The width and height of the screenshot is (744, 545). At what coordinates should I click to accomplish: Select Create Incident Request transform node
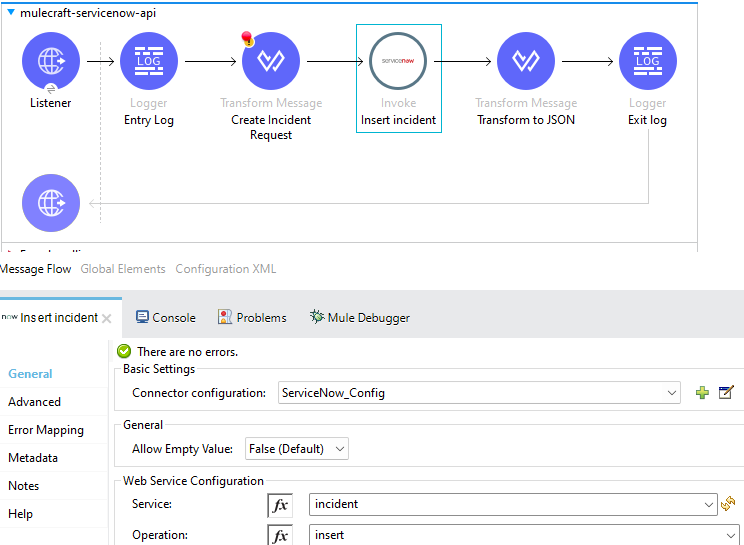[270, 61]
